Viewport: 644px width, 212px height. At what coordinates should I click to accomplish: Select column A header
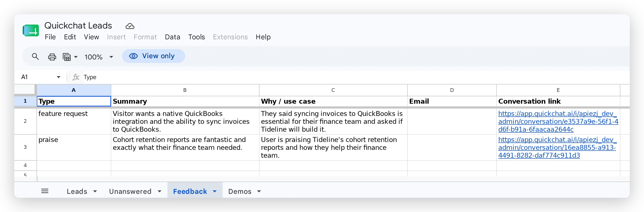[x=74, y=90]
